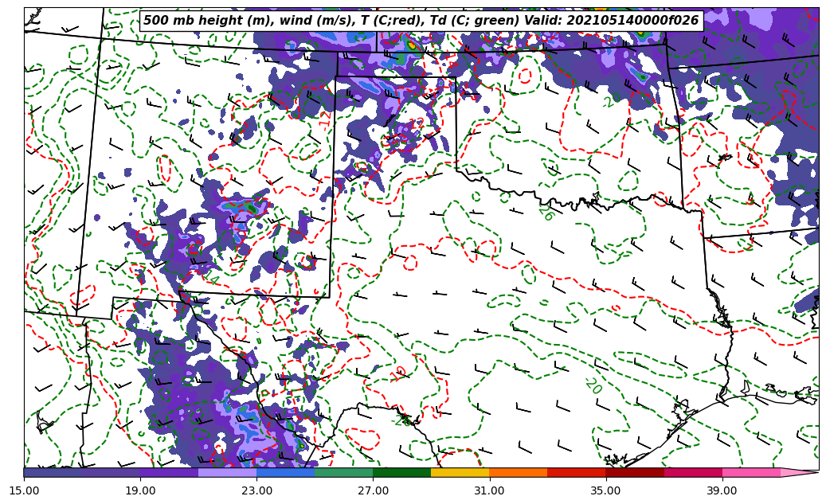Click the 23.00 colorbar tick label
The width and height of the screenshot is (826, 504).
coord(256,490)
